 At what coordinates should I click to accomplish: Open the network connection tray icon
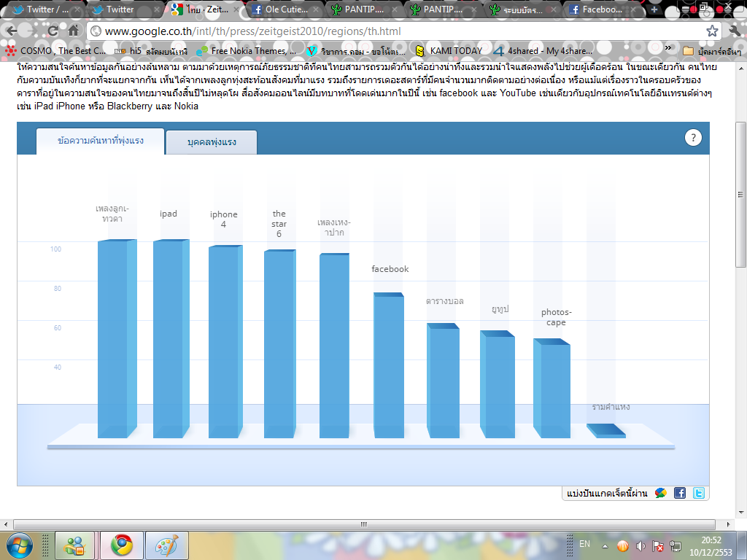click(x=675, y=546)
